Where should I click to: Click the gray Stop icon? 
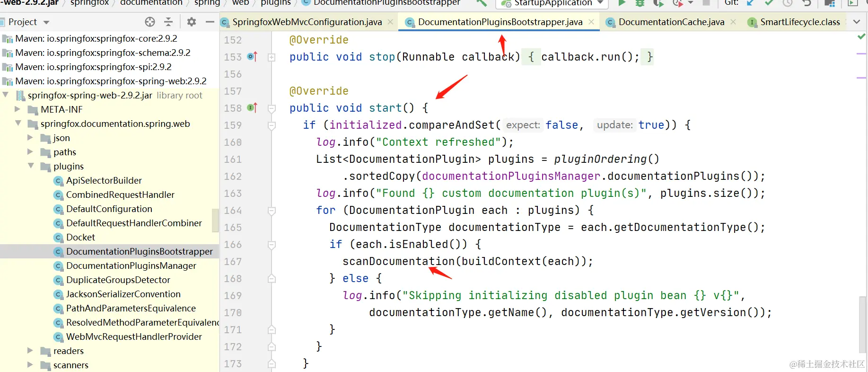click(x=706, y=3)
